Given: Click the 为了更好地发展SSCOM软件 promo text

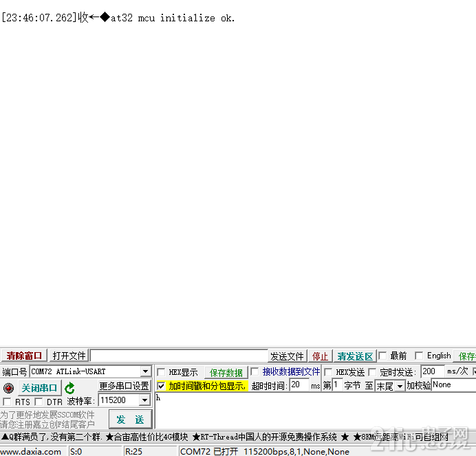Looking at the screenshot, I should [47, 415].
